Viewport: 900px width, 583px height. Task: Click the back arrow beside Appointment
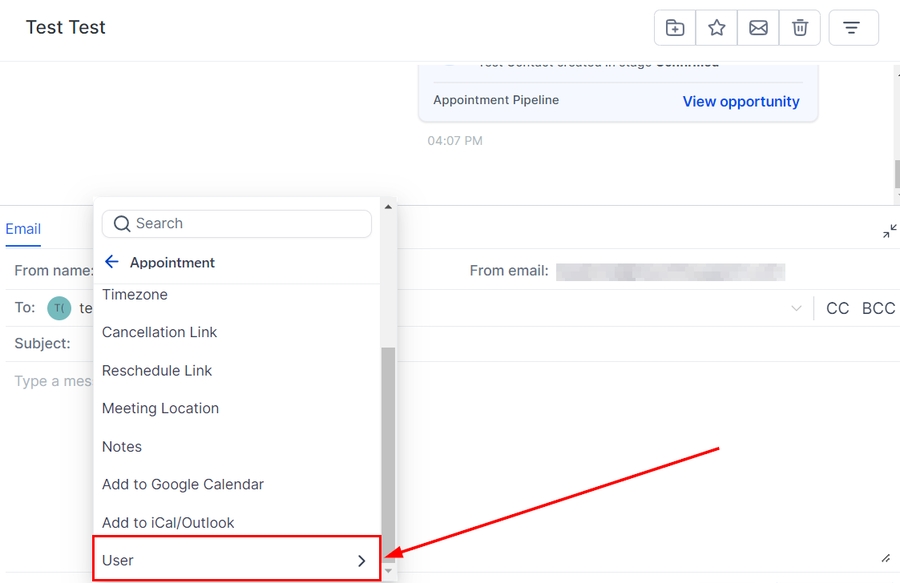pos(112,262)
